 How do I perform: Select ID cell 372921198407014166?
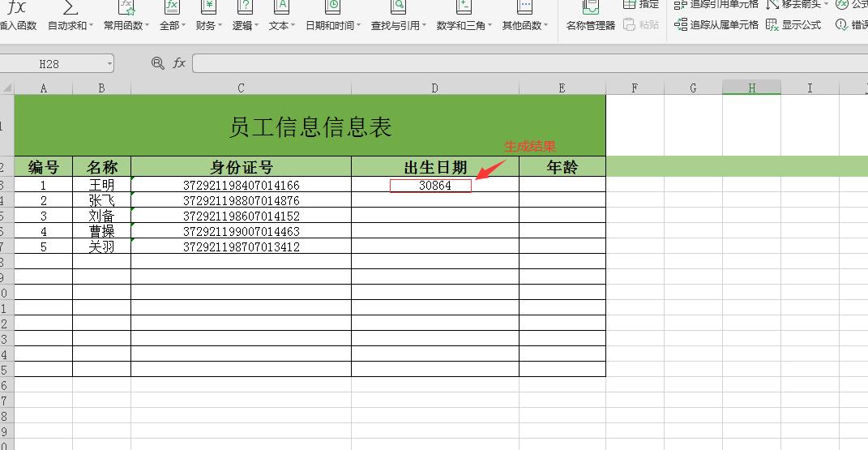tap(241, 185)
